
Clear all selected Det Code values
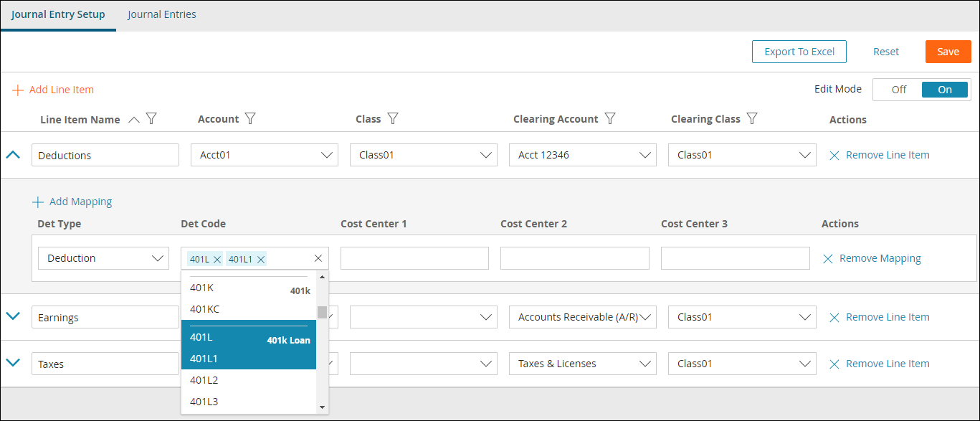(x=318, y=258)
